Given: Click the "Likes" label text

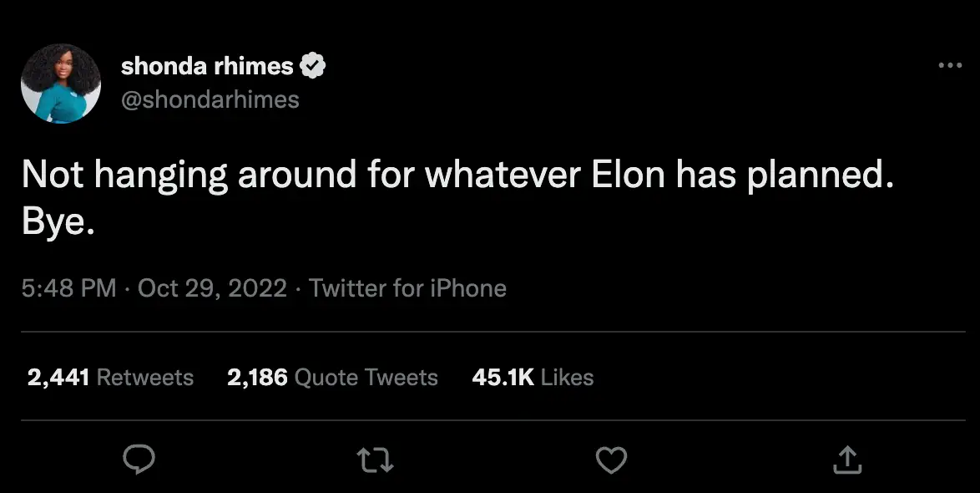Looking at the screenshot, I should coord(567,377).
